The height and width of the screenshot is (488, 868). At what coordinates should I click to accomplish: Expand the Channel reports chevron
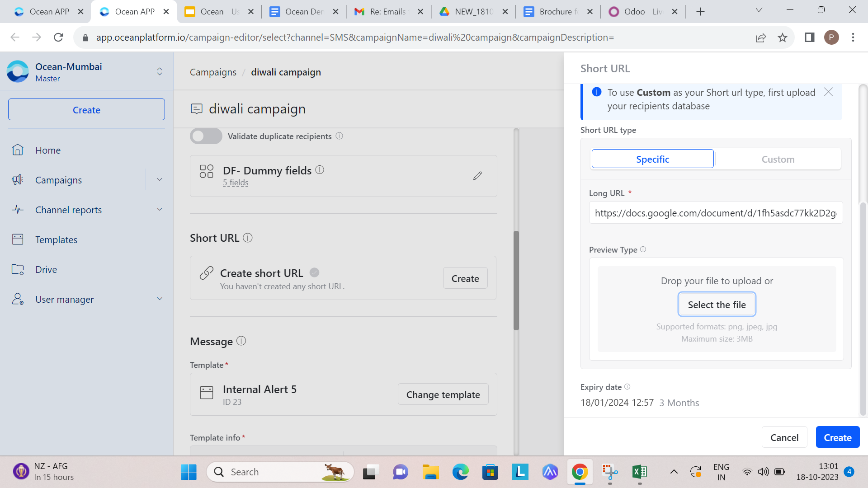tap(160, 210)
